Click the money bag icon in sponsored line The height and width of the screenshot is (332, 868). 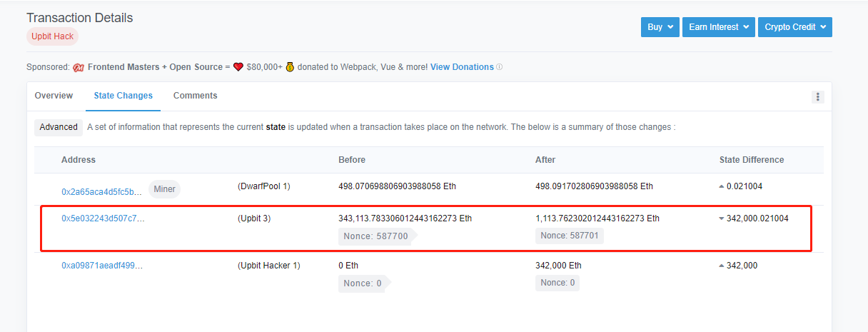[x=291, y=67]
